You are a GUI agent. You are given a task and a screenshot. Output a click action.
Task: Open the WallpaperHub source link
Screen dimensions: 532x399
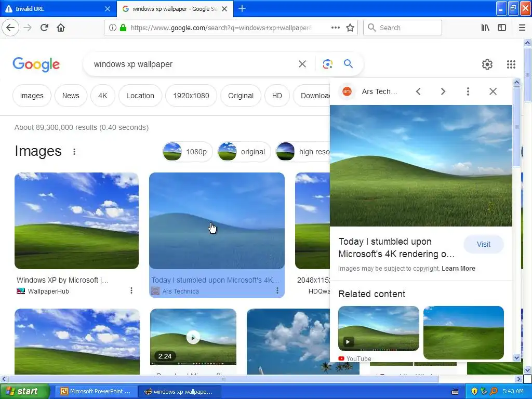pos(48,291)
